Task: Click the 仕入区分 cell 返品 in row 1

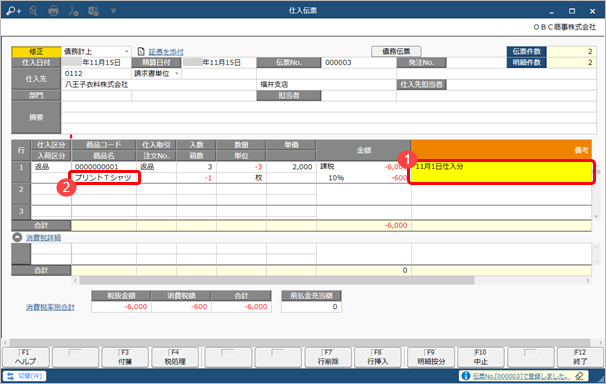Action: coord(51,167)
